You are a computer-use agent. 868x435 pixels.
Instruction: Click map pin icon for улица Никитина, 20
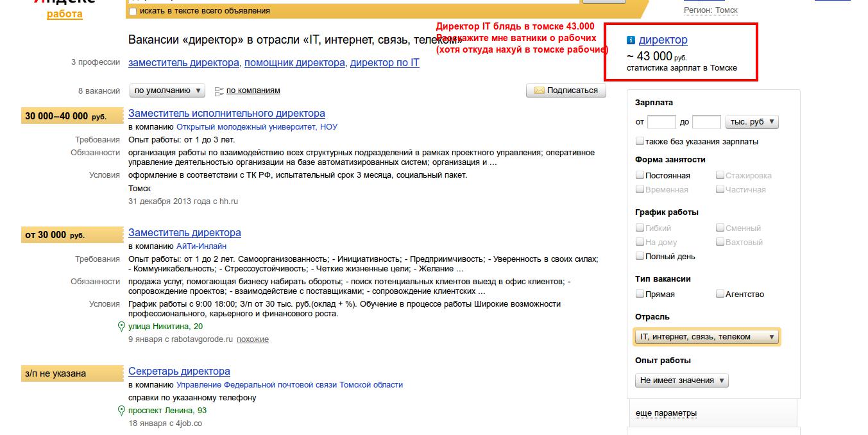(x=121, y=327)
